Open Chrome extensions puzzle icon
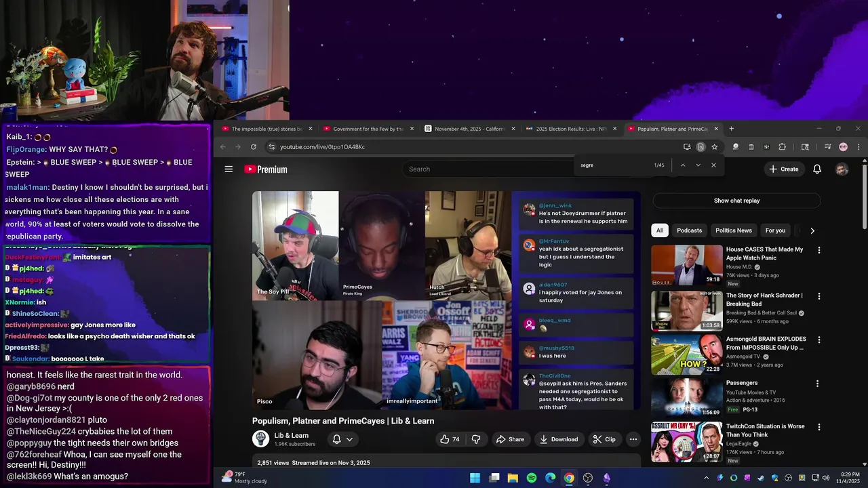This screenshot has width=868, height=488. 782,147
